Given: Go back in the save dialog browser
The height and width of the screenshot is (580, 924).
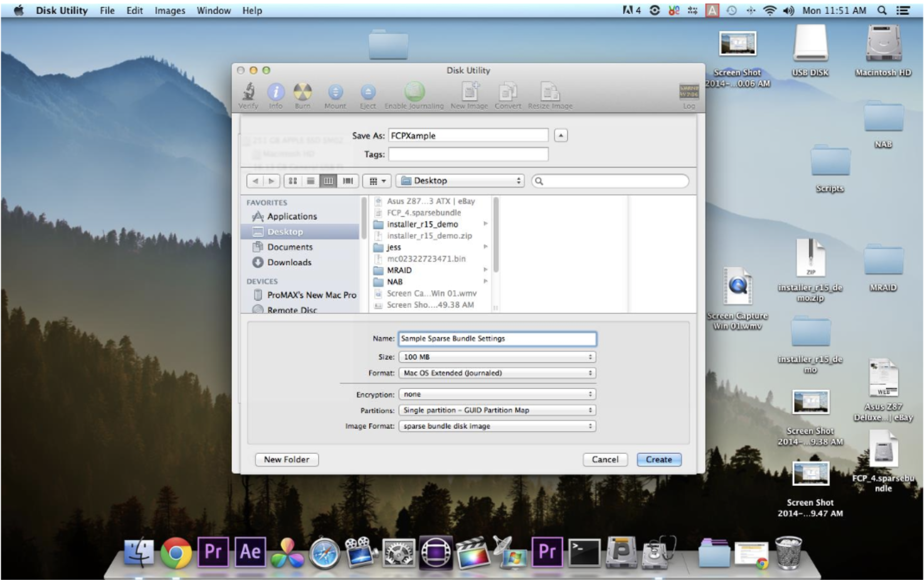Looking at the screenshot, I should tap(255, 181).
